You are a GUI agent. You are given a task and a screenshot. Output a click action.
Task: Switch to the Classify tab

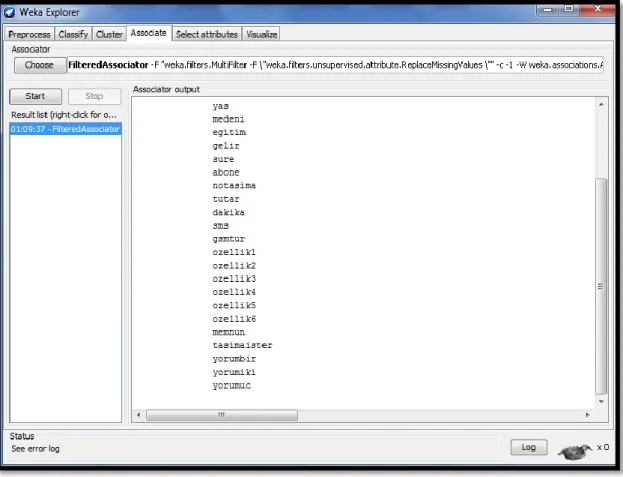tap(73, 35)
